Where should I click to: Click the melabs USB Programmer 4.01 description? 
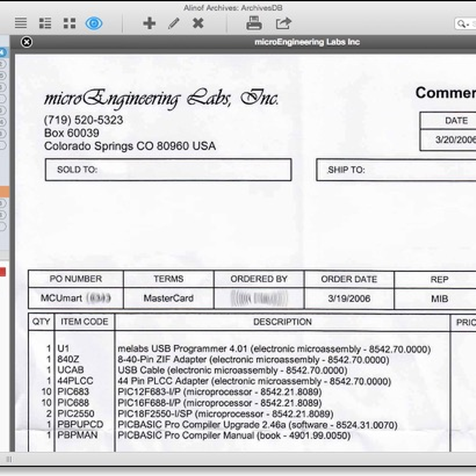point(274,349)
